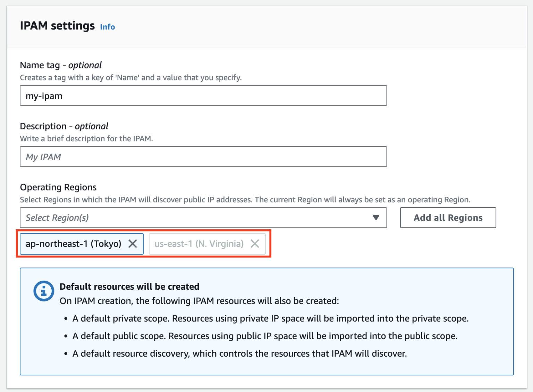533x392 pixels.
Task: Click the Add all Regions button
Action: (448, 218)
